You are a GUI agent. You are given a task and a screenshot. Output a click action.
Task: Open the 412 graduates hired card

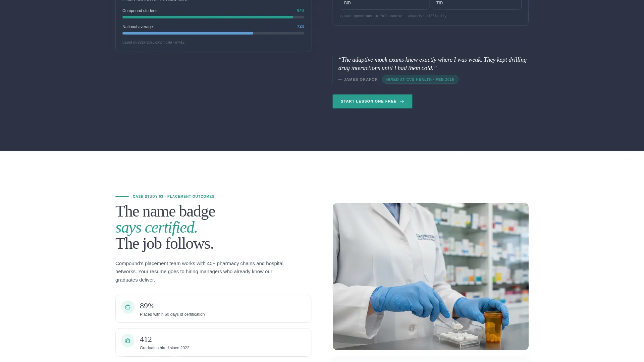pyautogui.click(x=213, y=342)
